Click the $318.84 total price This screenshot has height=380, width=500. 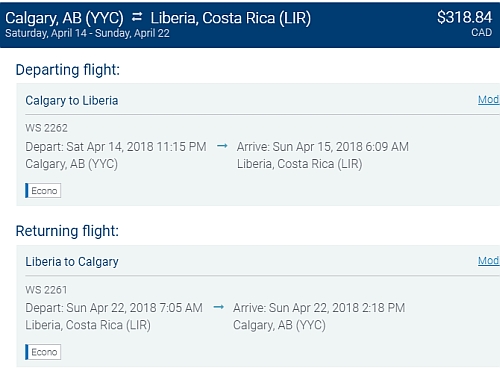464,17
